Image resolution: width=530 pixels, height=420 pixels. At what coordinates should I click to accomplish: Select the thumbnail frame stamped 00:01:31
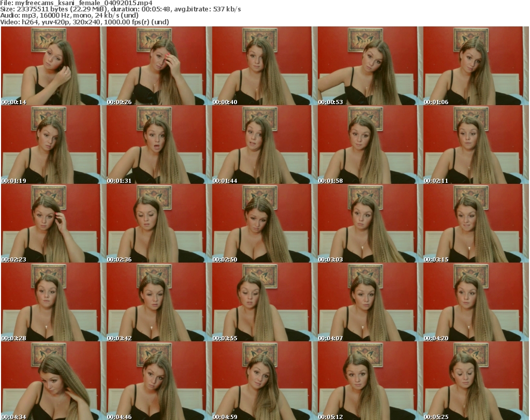159,144
